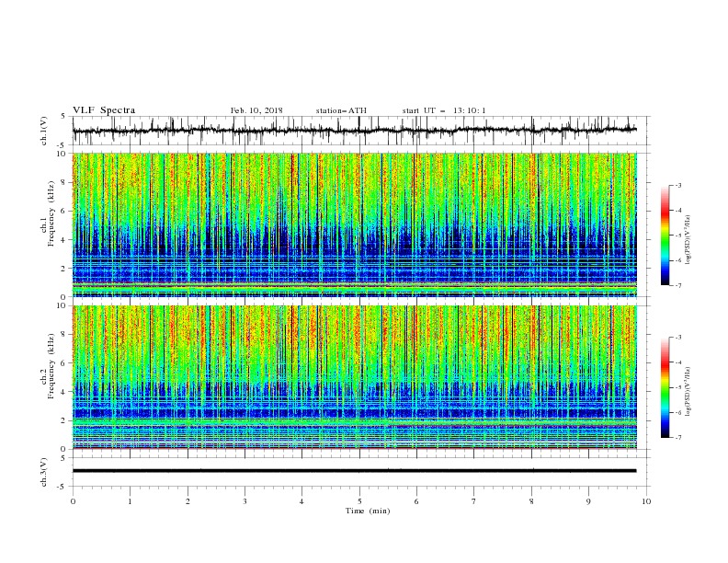Click time axis tick label "7"
The image size is (728, 563).
click(474, 501)
